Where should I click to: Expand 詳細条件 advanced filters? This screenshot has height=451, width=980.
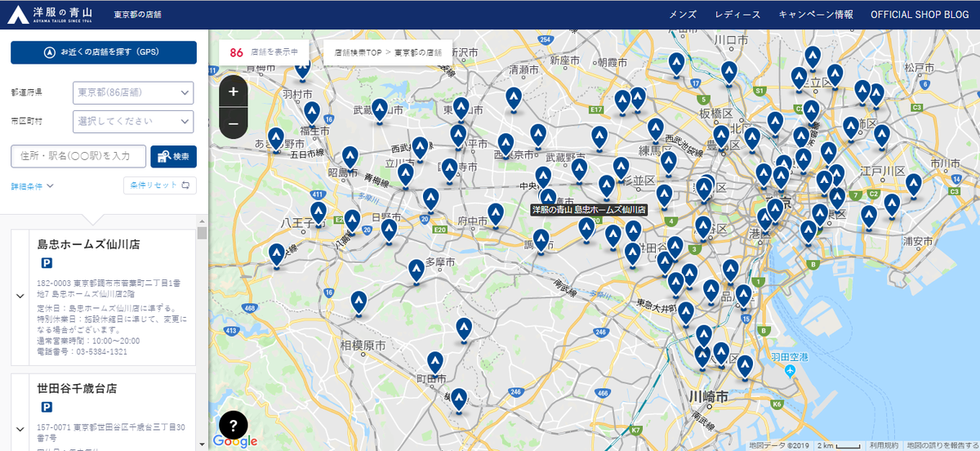(33, 185)
